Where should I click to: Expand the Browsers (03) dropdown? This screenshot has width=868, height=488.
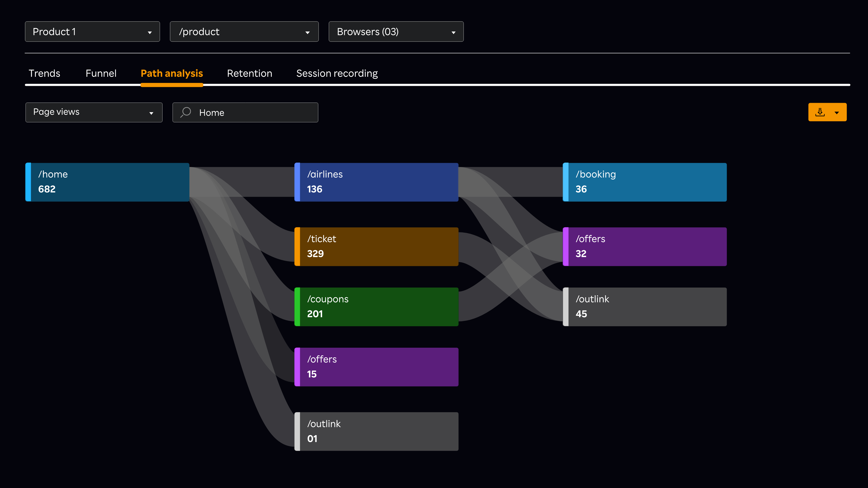[396, 32]
